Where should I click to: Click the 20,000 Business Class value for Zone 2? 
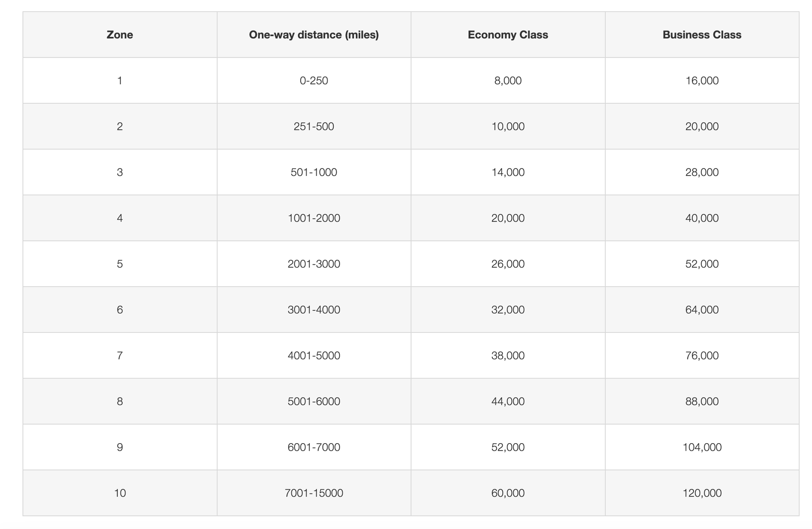(701, 126)
